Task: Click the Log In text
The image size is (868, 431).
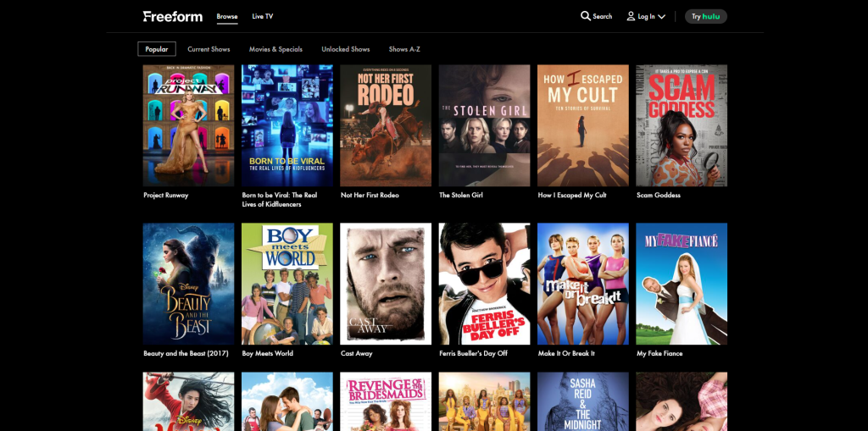Action: click(x=646, y=17)
